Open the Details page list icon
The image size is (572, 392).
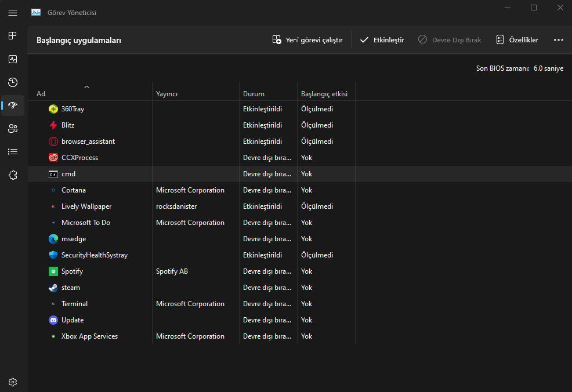click(13, 152)
